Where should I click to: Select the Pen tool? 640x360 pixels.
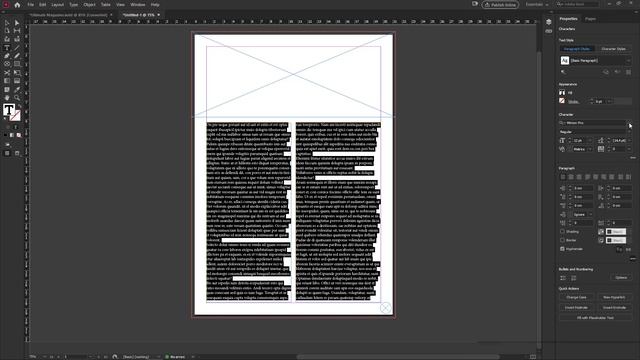click(x=7, y=56)
